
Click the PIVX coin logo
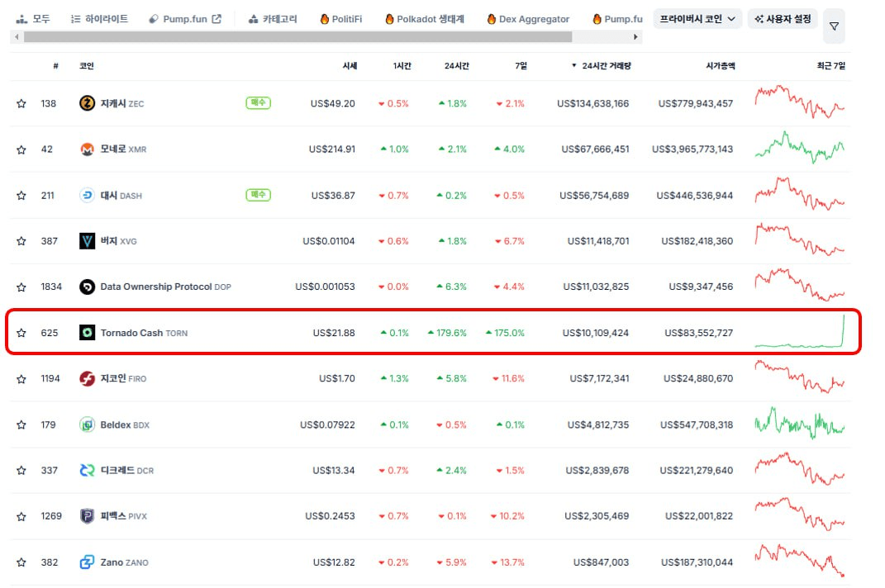tap(87, 516)
